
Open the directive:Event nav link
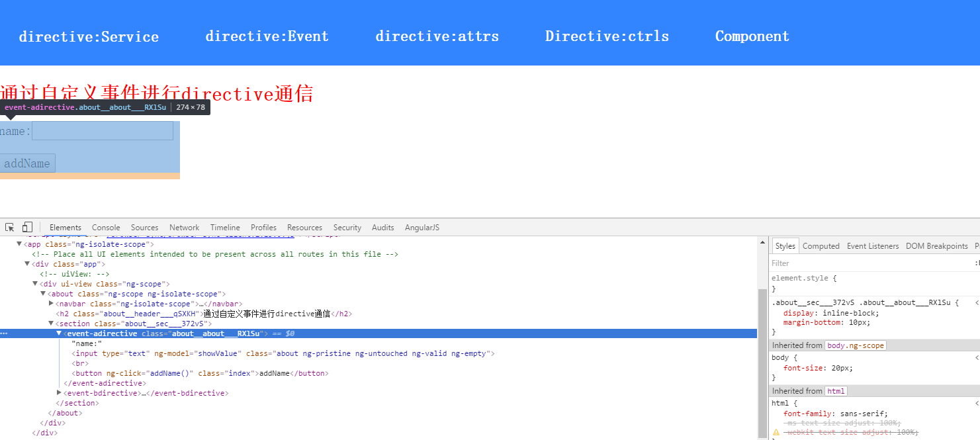coord(267,36)
